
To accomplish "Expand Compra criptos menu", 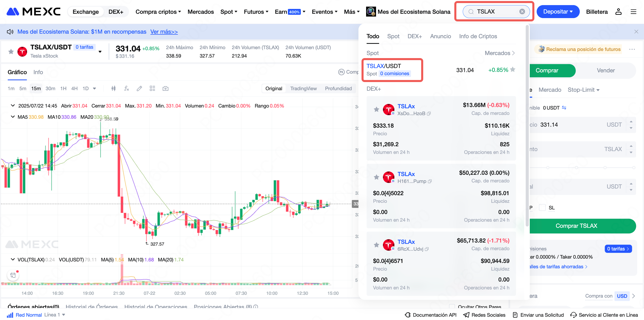I will pyautogui.click(x=158, y=12).
